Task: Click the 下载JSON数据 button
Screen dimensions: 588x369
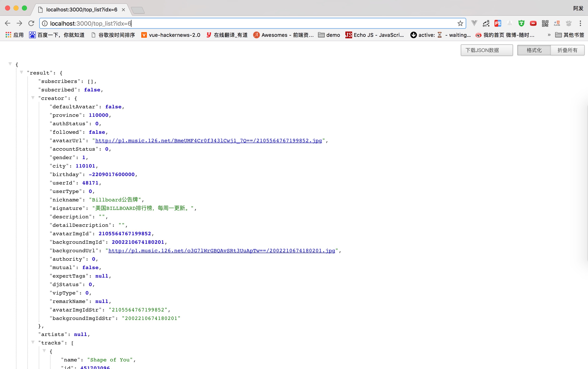Action: [x=486, y=50]
